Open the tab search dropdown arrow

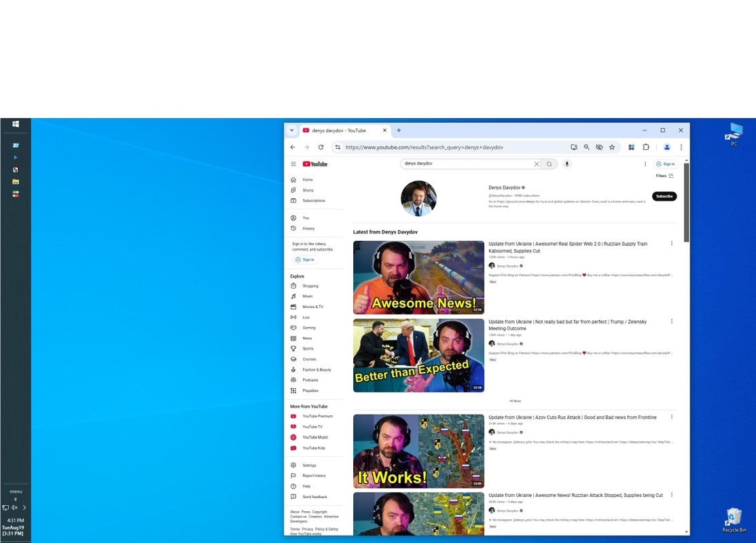coord(291,130)
